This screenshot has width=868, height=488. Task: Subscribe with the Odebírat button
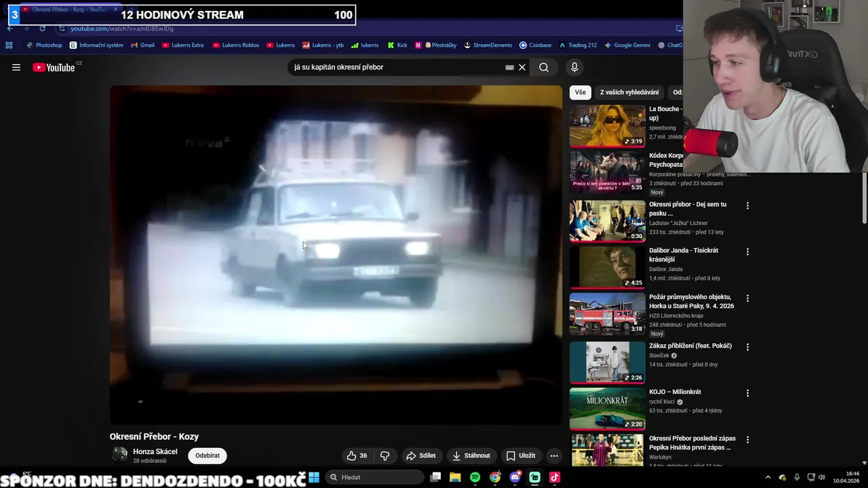pyautogui.click(x=208, y=455)
